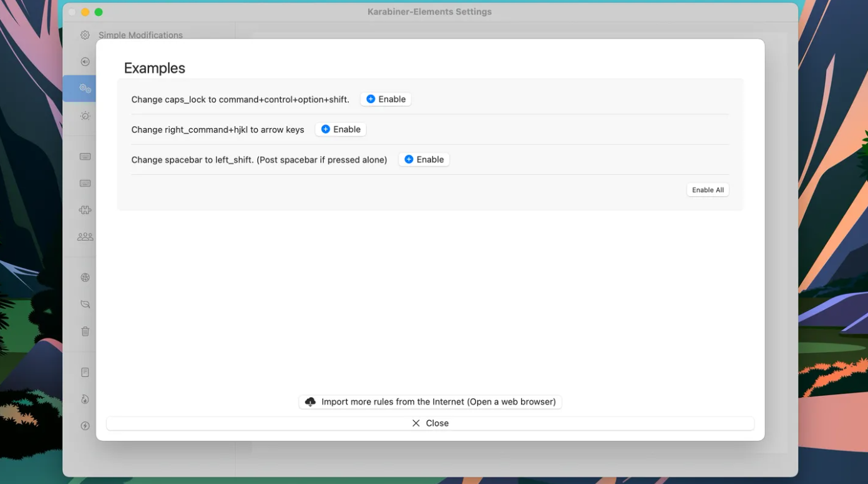This screenshot has width=868, height=484.
Task: Click the highlighted double-gear Complex Modifications icon
Action: [85, 89]
